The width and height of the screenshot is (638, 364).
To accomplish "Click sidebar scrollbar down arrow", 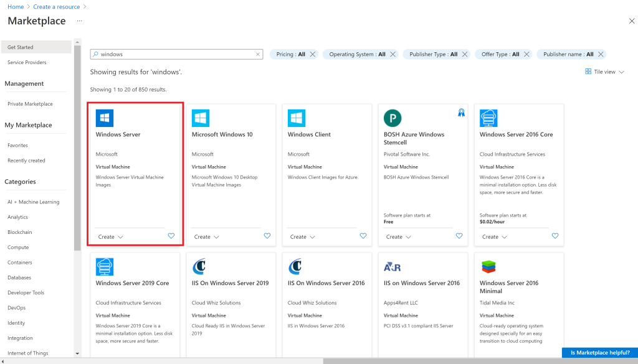I will point(77,353).
